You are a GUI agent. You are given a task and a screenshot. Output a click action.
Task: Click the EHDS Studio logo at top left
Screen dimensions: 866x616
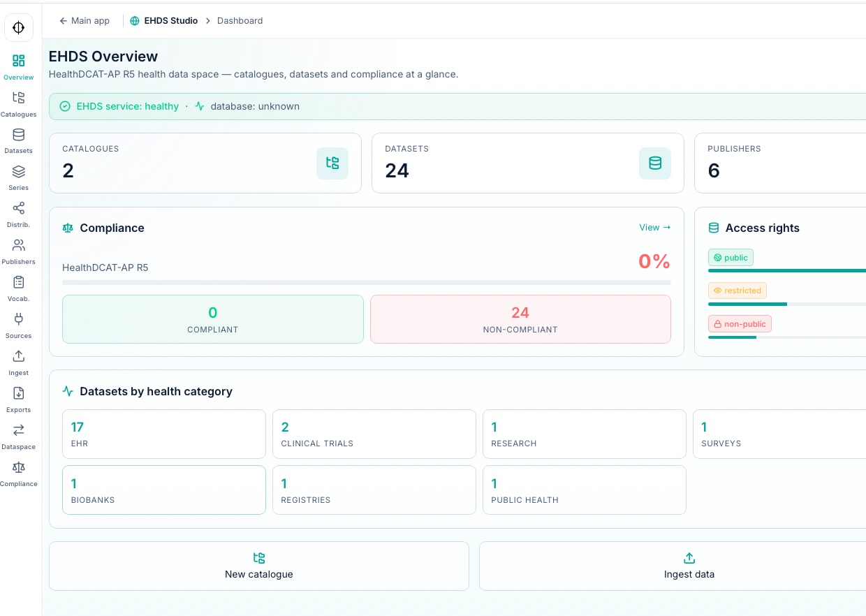18,27
